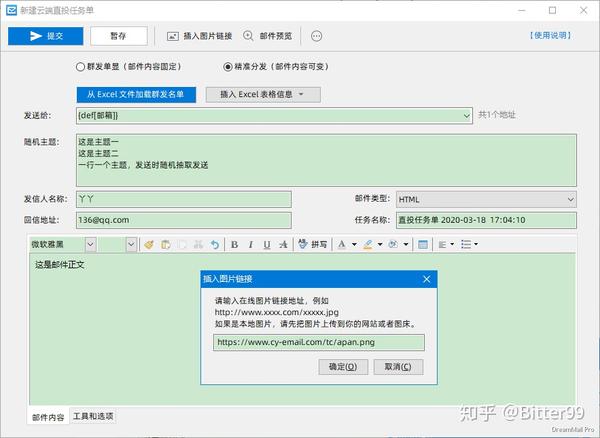Expand the highlight color dropdown arrow
Screen dimensions: 600x438
[380, 244]
